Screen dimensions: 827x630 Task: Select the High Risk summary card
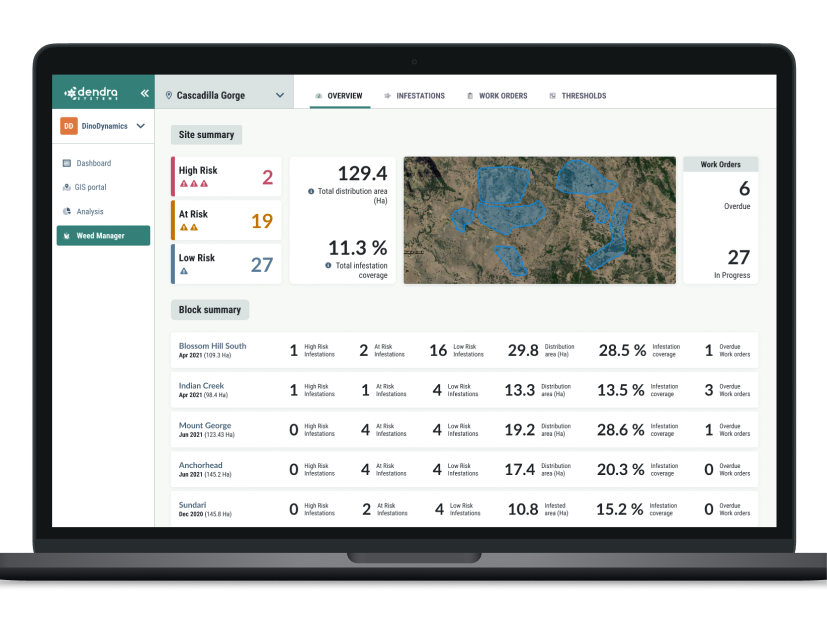[226, 177]
